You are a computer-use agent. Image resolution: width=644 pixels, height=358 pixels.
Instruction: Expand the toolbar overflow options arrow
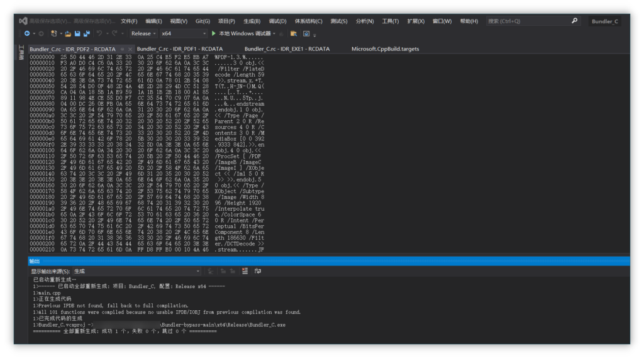pyautogui.click(x=314, y=35)
